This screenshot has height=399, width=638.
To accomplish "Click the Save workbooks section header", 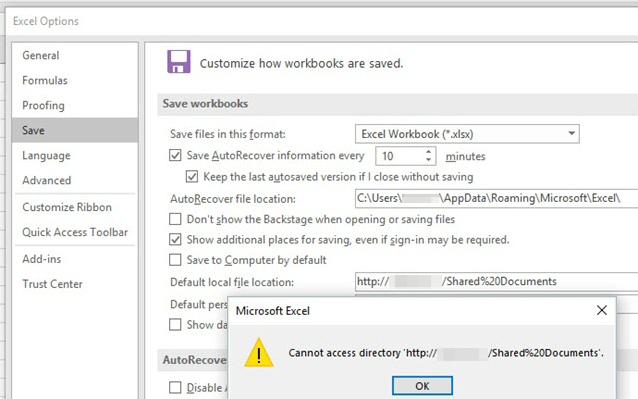I will click(x=205, y=104).
